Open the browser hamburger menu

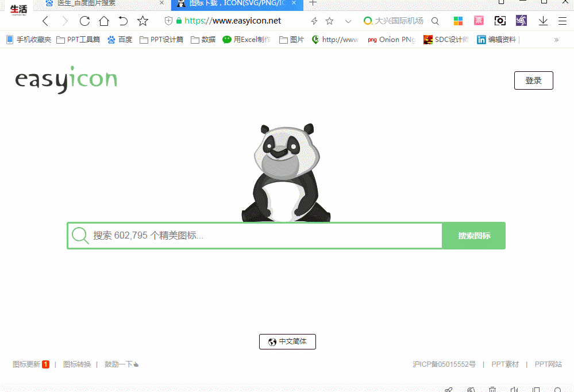click(562, 21)
